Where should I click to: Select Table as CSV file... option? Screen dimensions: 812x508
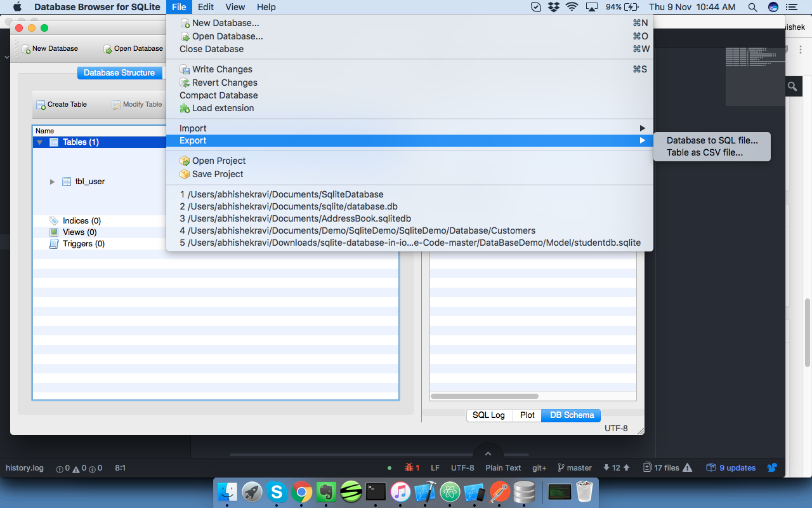(704, 152)
